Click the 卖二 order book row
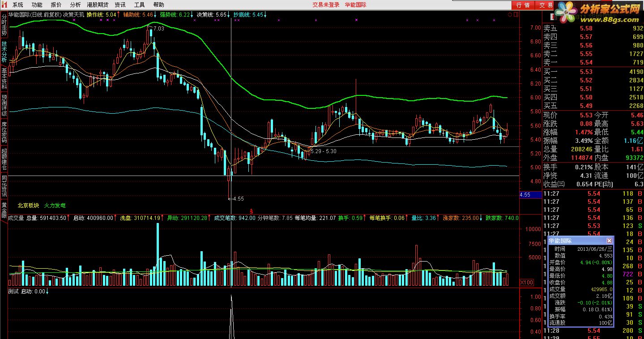This screenshot has height=339, width=644. pos(593,54)
